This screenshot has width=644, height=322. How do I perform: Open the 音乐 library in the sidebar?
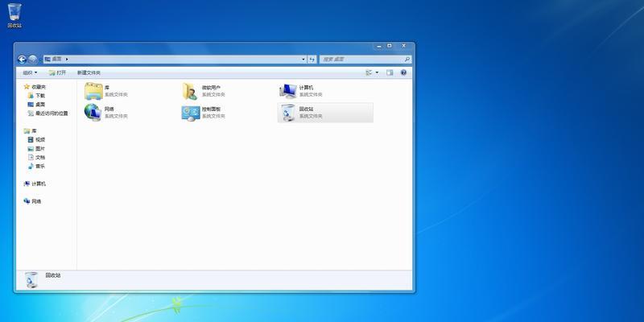36,167
